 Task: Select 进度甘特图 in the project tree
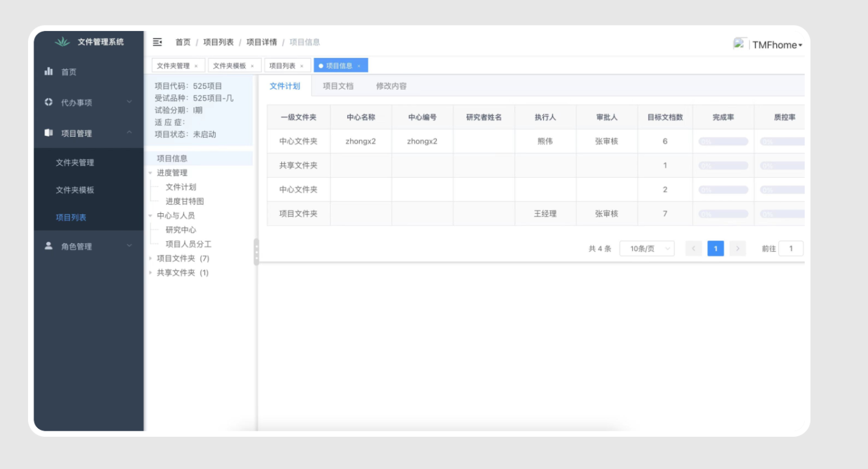(x=185, y=201)
